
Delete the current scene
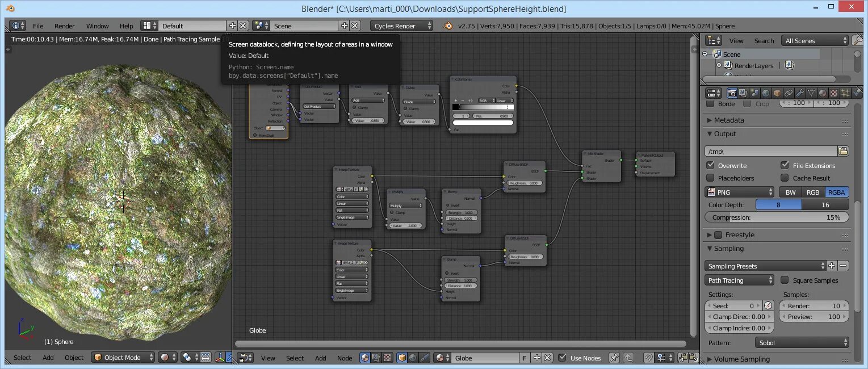click(355, 26)
